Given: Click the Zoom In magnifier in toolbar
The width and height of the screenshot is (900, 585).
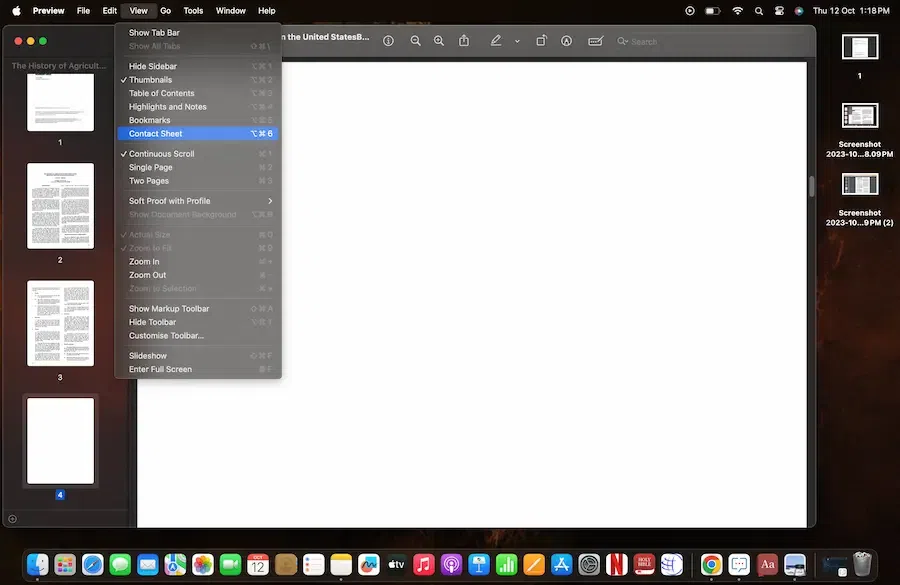Looking at the screenshot, I should [439, 41].
